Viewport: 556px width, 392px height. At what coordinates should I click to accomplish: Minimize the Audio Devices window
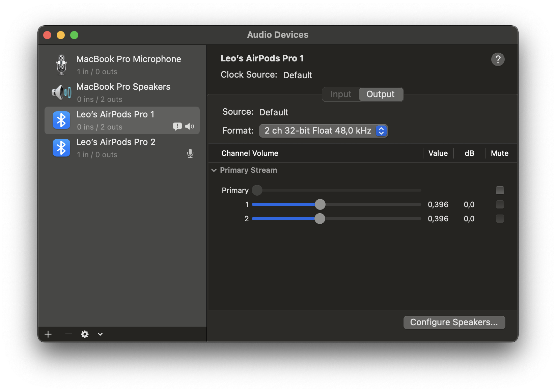point(61,35)
